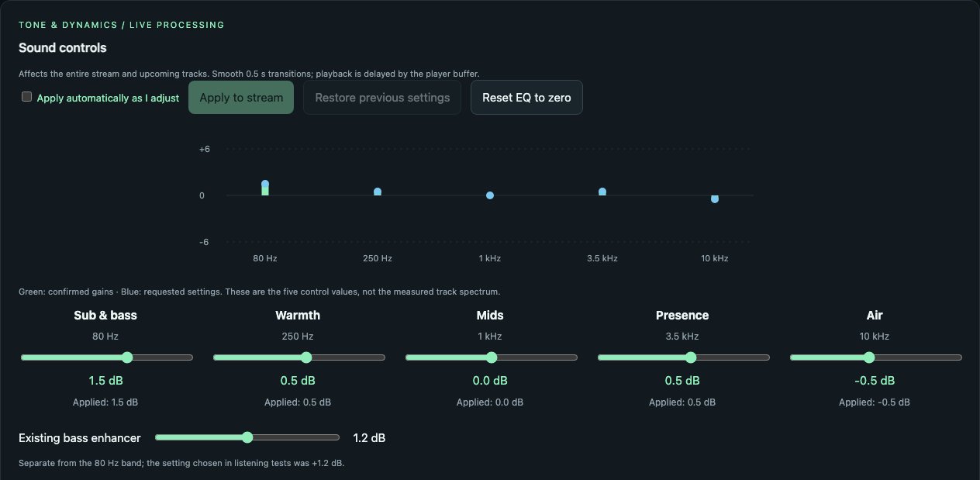
Task: Click the green '-0.5 dB' Air value
Action: pos(875,381)
